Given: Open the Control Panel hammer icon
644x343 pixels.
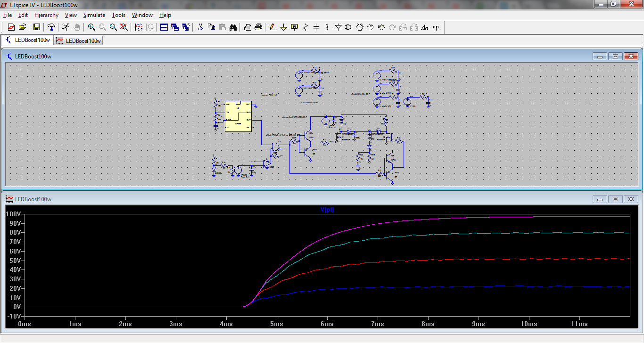Looking at the screenshot, I should (51, 27).
